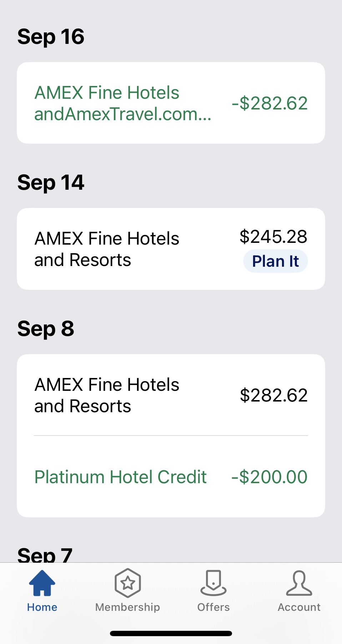Switch to the Membership tab label
Image resolution: width=342 pixels, height=644 pixels.
click(x=127, y=607)
